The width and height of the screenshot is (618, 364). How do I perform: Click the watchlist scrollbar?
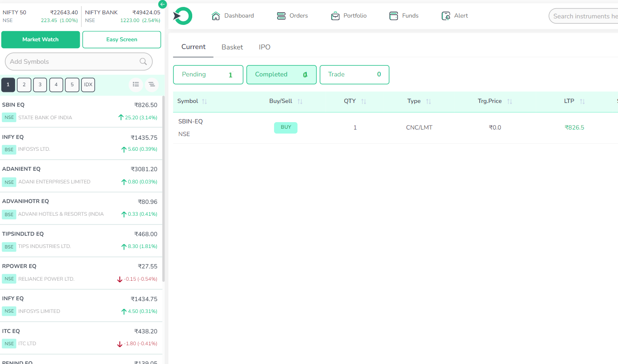coord(164,189)
